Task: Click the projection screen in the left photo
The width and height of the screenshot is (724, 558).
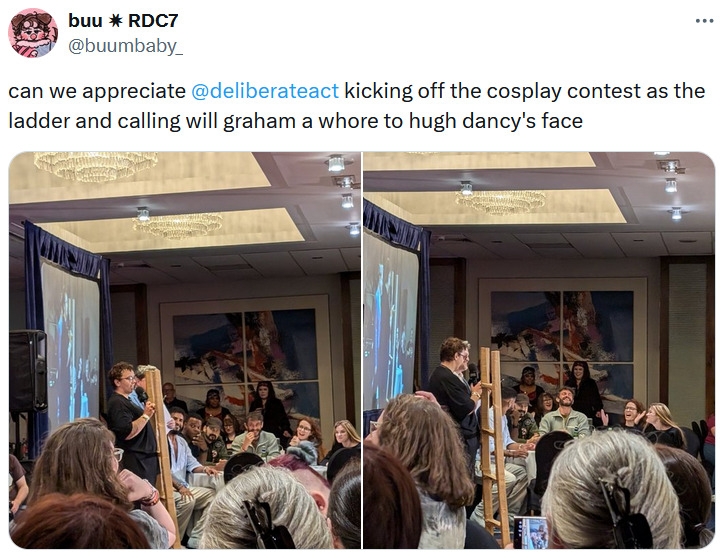Action: [x=70, y=344]
